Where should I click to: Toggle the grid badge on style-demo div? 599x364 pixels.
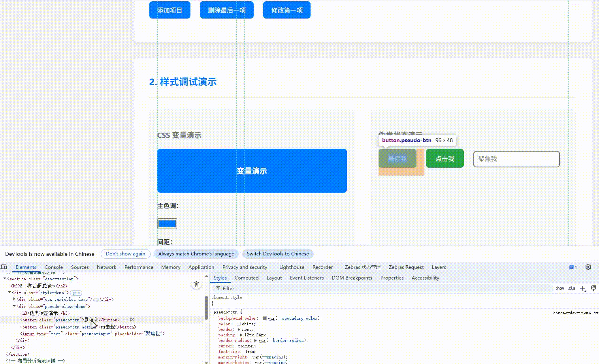[x=75, y=293]
